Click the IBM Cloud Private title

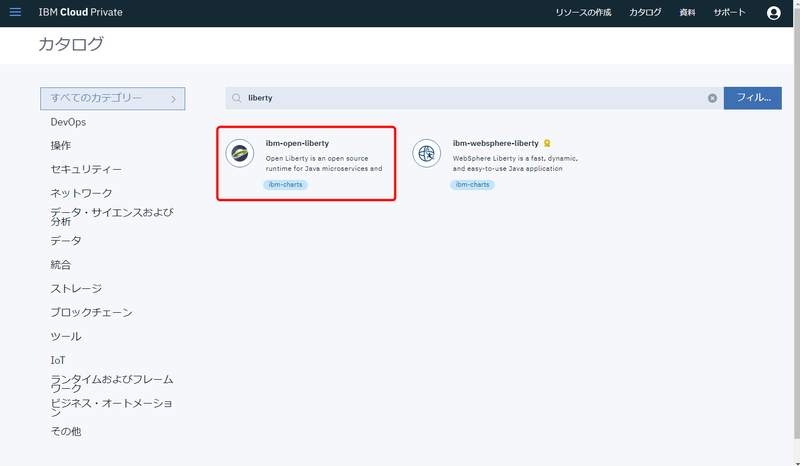81,12
